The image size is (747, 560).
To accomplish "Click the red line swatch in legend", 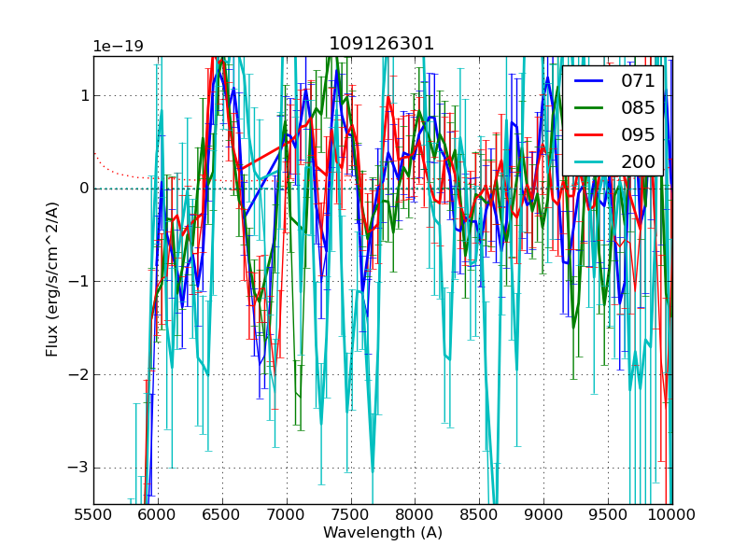I will click(589, 135).
